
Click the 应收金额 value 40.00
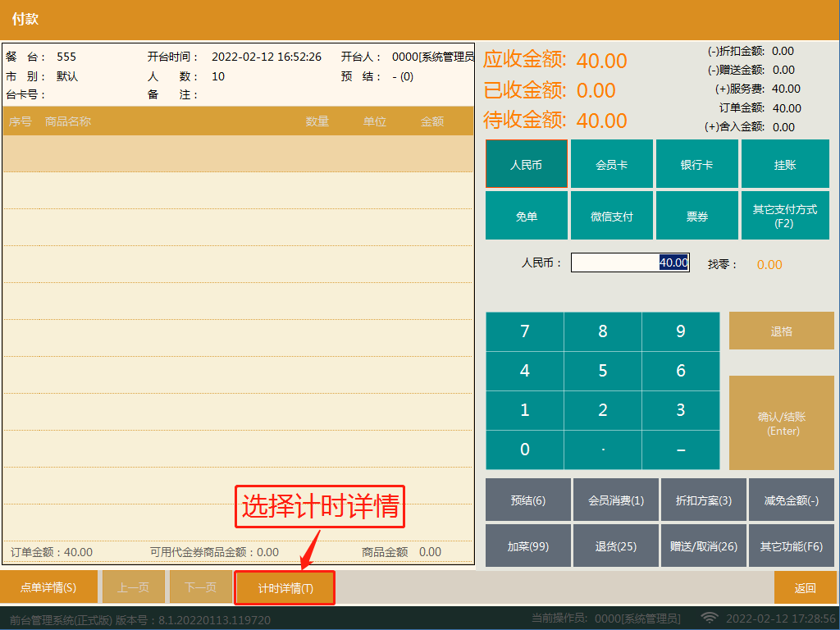pos(601,61)
